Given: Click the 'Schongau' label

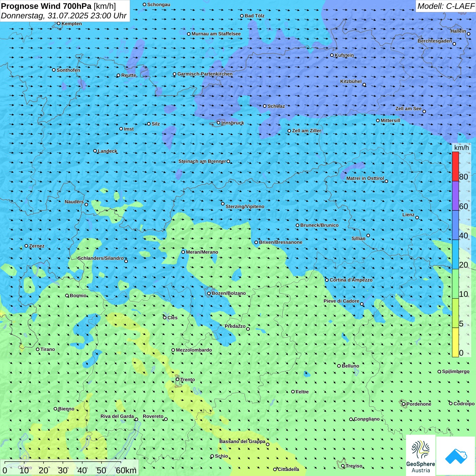Looking at the screenshot, I should coord(158,4).
